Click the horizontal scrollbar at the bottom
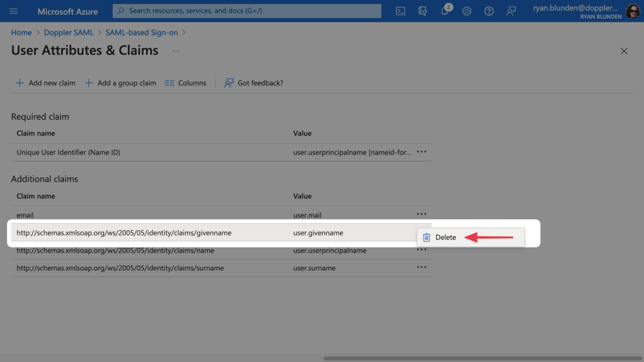The height and width of the screenshot is (362, 644). [482, 358]
